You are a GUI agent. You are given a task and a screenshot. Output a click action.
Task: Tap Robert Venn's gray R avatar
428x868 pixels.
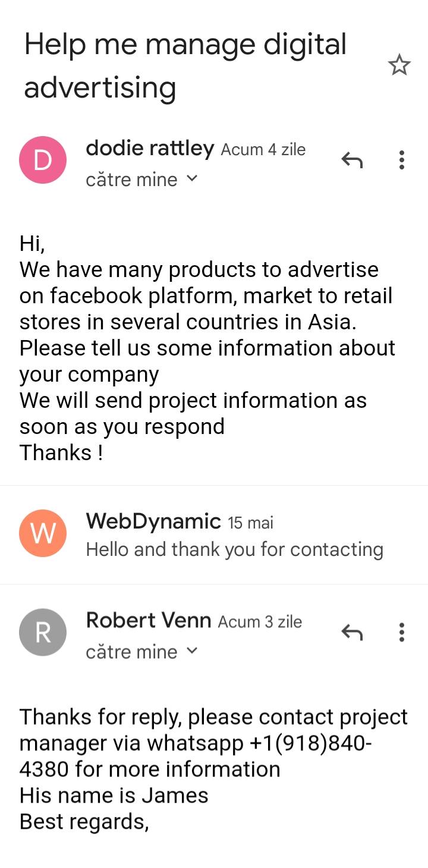(x=43, y=633)
